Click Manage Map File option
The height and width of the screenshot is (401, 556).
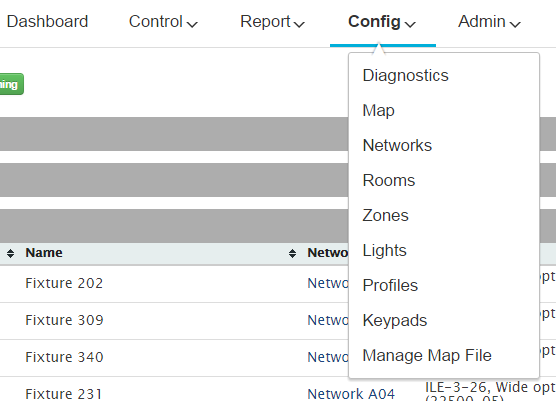tap(427, 355)
